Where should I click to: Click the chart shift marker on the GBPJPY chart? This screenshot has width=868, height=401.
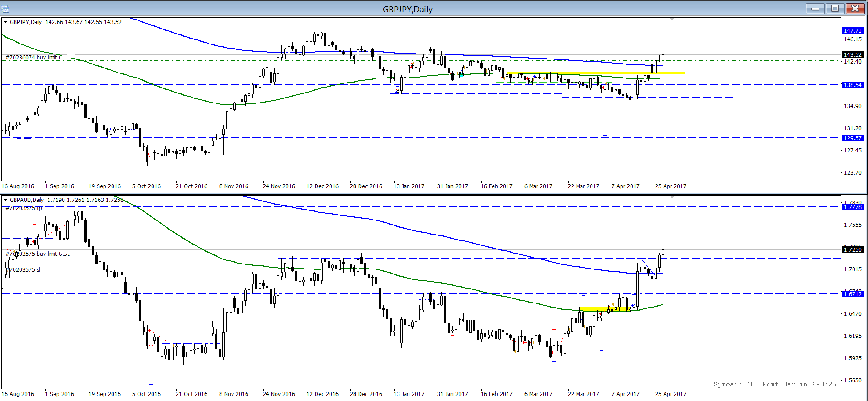pos(672,19)
